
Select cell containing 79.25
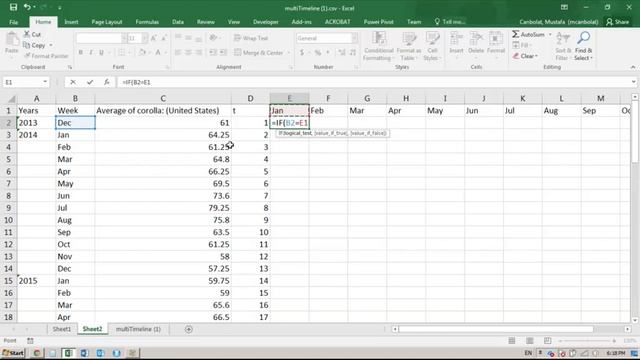point(163,208)
